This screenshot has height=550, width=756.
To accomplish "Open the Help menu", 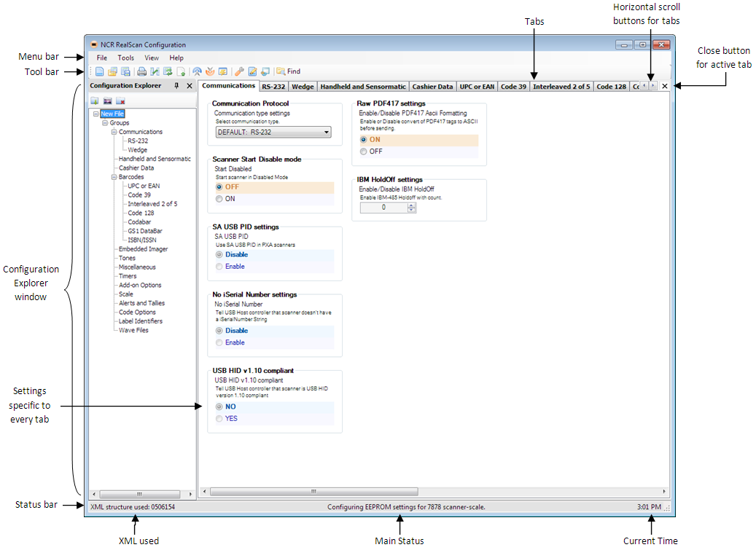I will pos(176,58).
